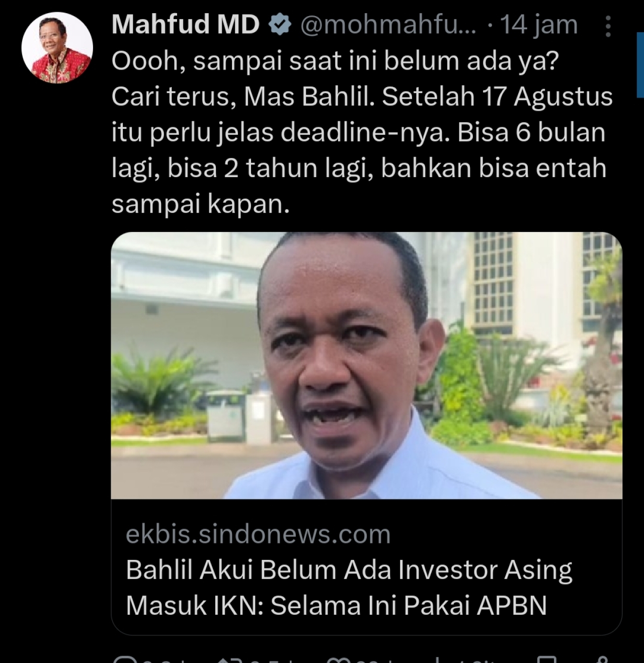644x663 pixels.
Task: Visit the ekbis.sindonews.com domain label
Action: [258, 534]
